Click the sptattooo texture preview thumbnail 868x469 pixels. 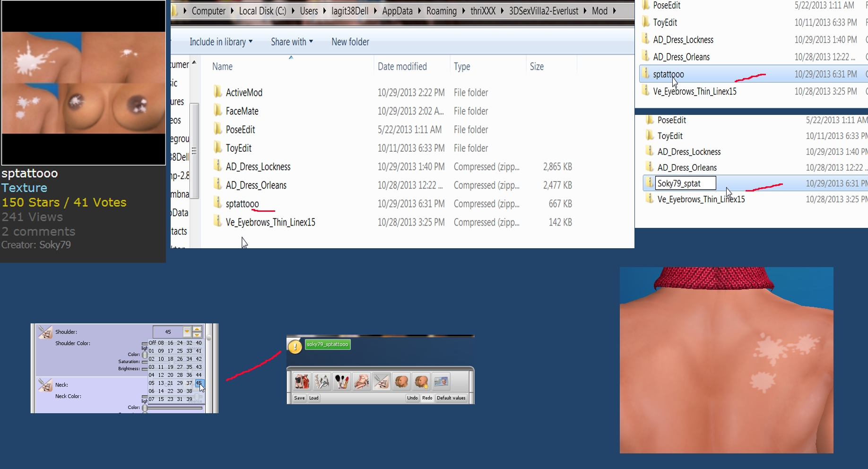click(x=83, y=82)
